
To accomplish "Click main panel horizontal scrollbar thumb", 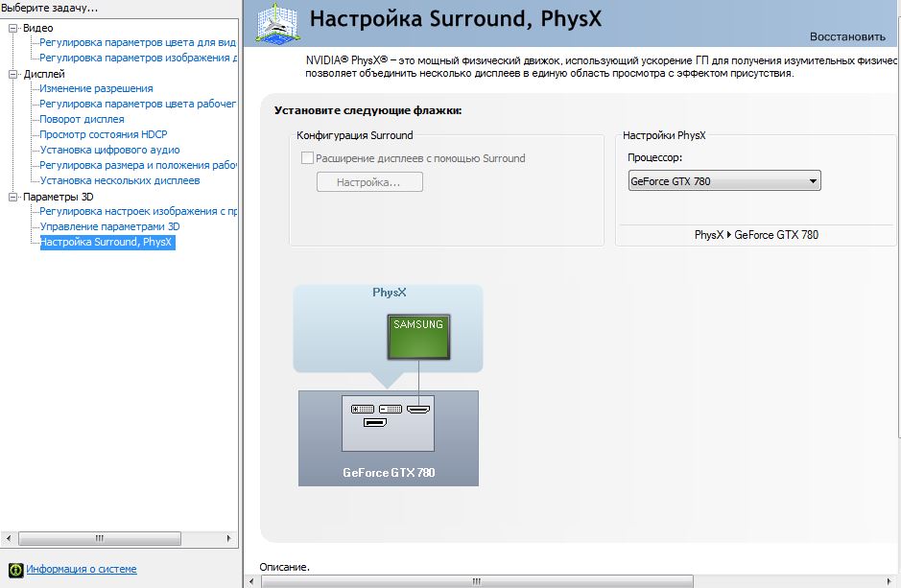I will pos(476,581).
